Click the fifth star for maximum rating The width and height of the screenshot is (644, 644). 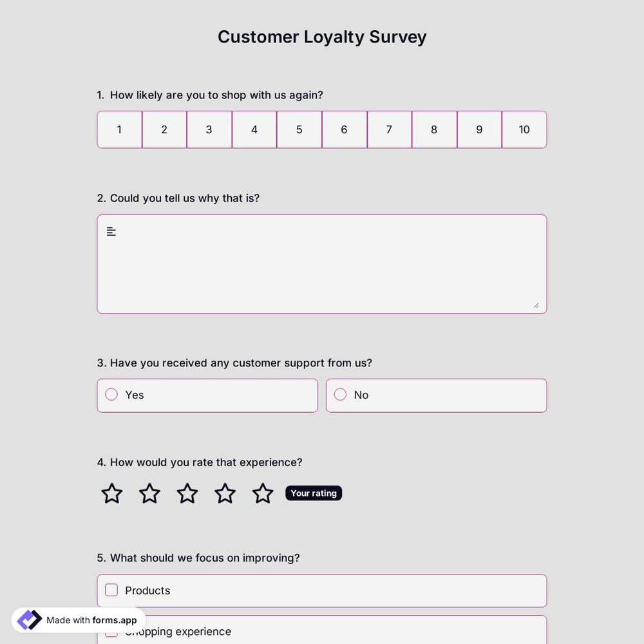pos(262,493)
